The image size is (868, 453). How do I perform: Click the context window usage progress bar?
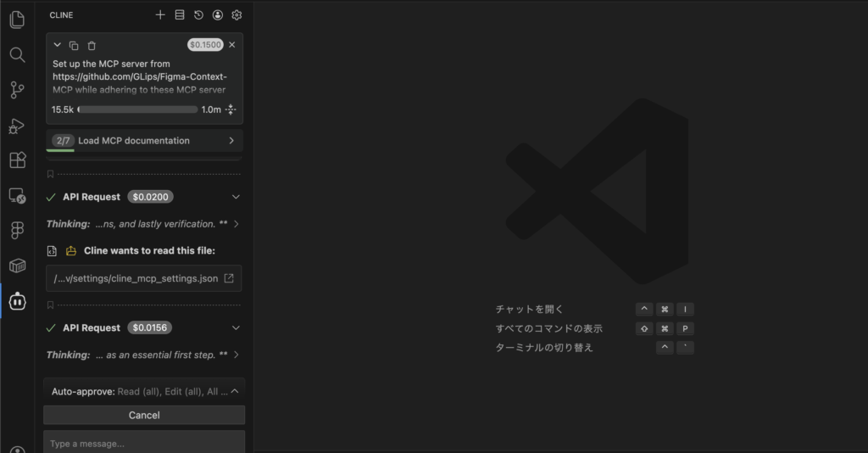point(136,109)
